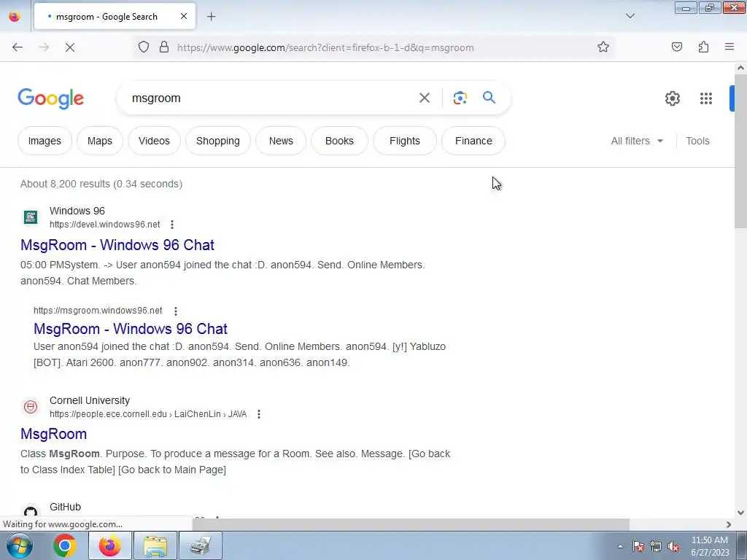The image size is (747, 560).
Task: Switch to News results
Action: (x=281, y=141)
